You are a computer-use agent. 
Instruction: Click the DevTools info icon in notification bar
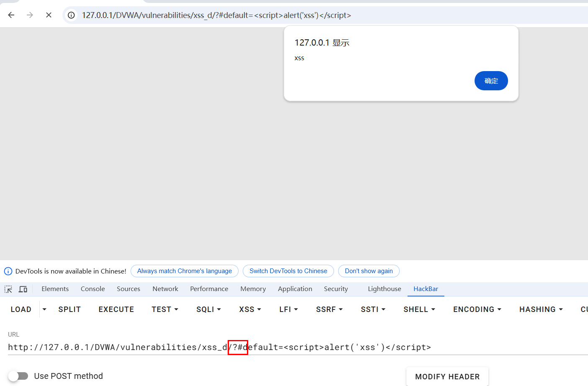pyautogui.click(x=8, y=271)
